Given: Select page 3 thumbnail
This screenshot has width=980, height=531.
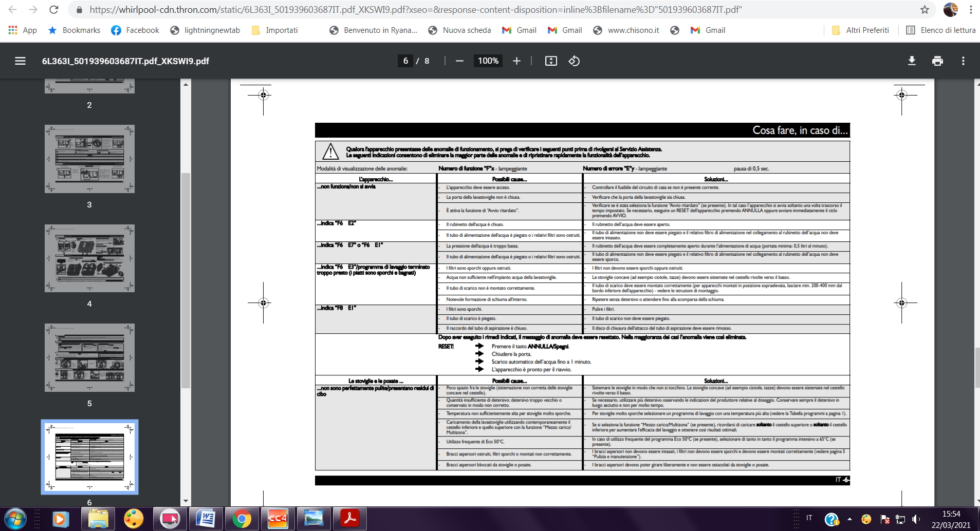Looking at the screenshot, I should (89, 159).
